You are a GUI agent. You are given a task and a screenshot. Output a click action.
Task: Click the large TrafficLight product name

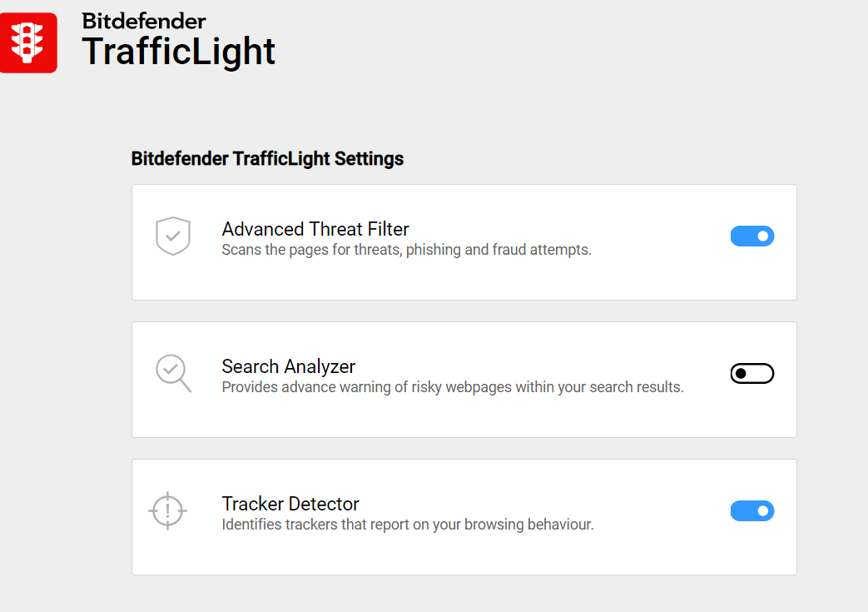pos(178,52)
